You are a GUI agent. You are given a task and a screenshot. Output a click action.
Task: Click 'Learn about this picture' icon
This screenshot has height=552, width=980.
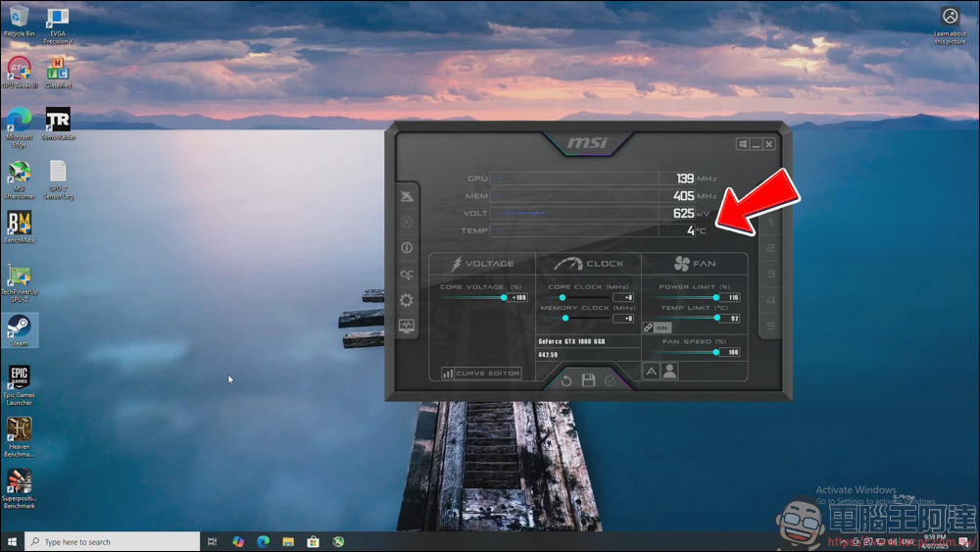(950, 25)
